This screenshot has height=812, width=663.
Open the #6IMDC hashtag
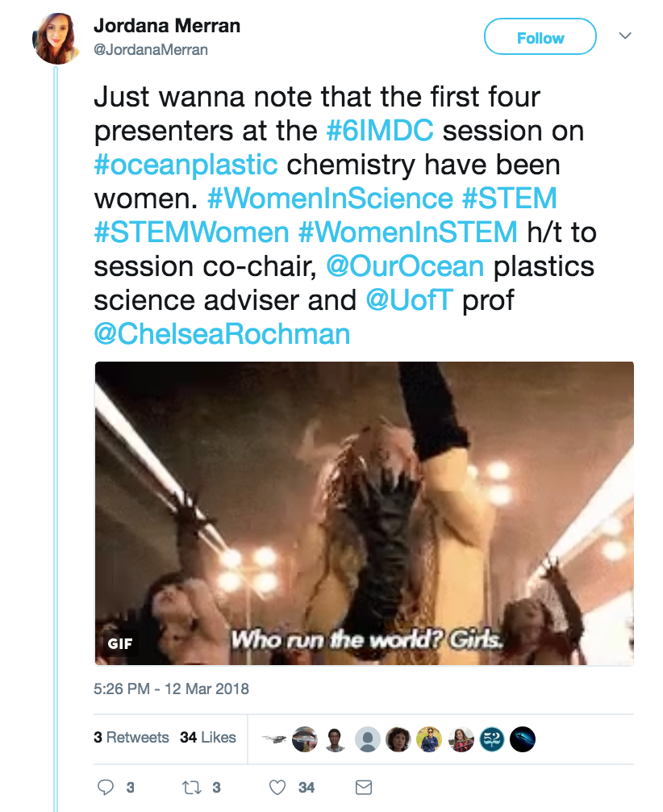point(381,131)
